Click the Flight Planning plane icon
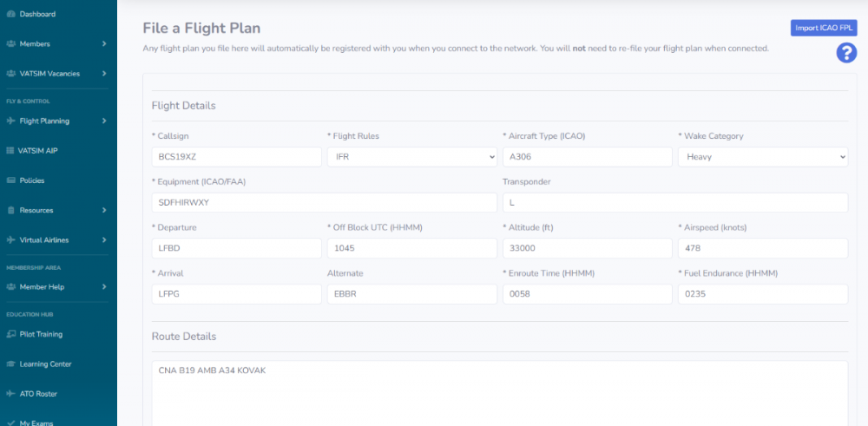This screenshot has width=868, height=426. click(x=10, y=121)
